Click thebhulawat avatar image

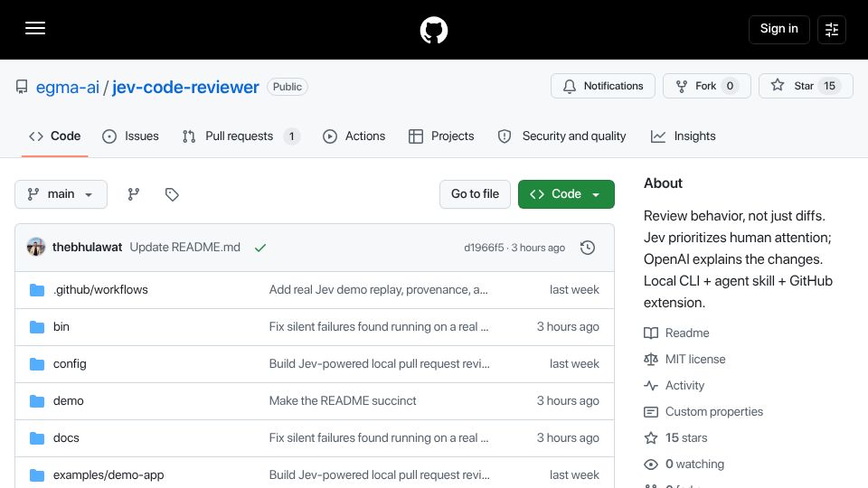click(x=36, y=247)
